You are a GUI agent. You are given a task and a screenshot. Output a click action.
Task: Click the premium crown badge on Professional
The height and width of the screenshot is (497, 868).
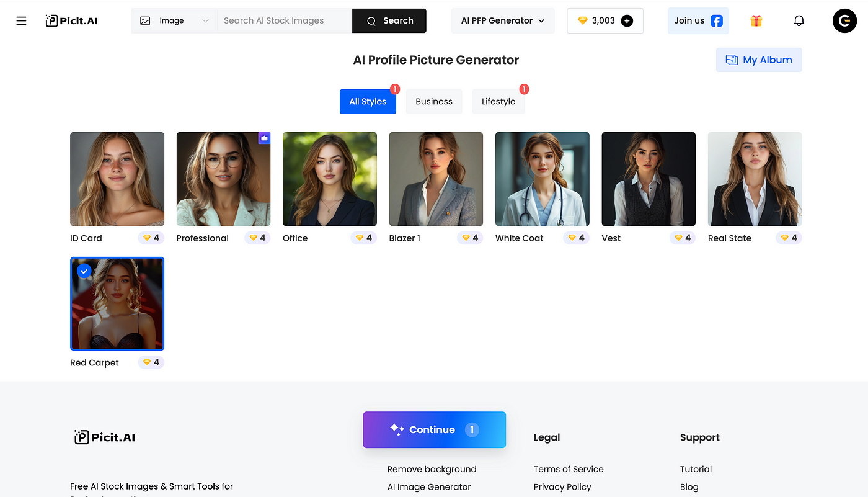[264, 138]
